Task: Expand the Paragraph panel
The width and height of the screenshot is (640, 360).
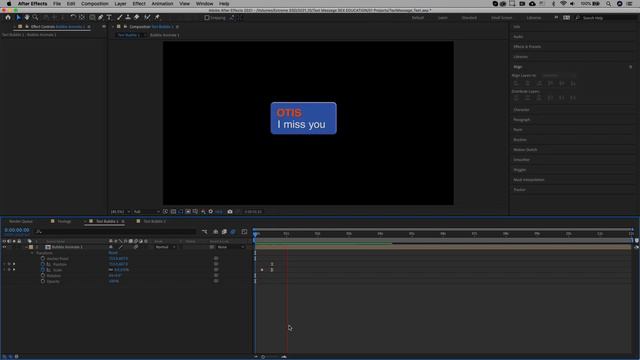Action: pyautogui.click(x=522, y=120)
